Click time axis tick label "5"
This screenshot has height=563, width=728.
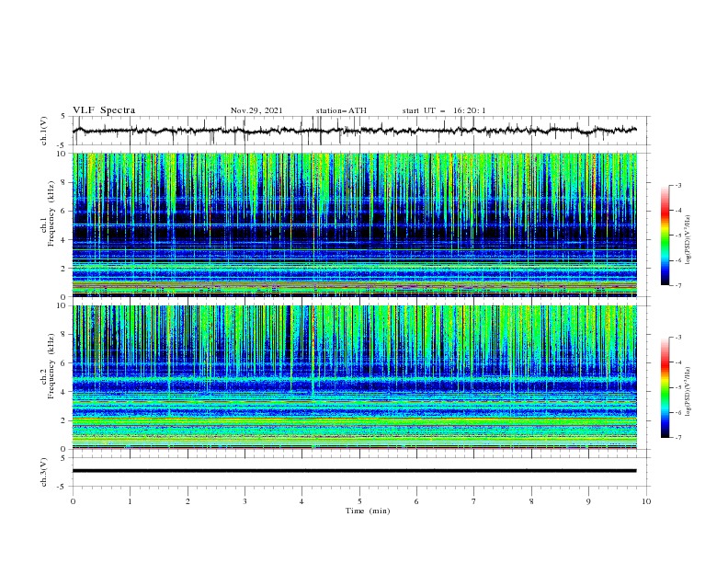(x=359, y=501)
